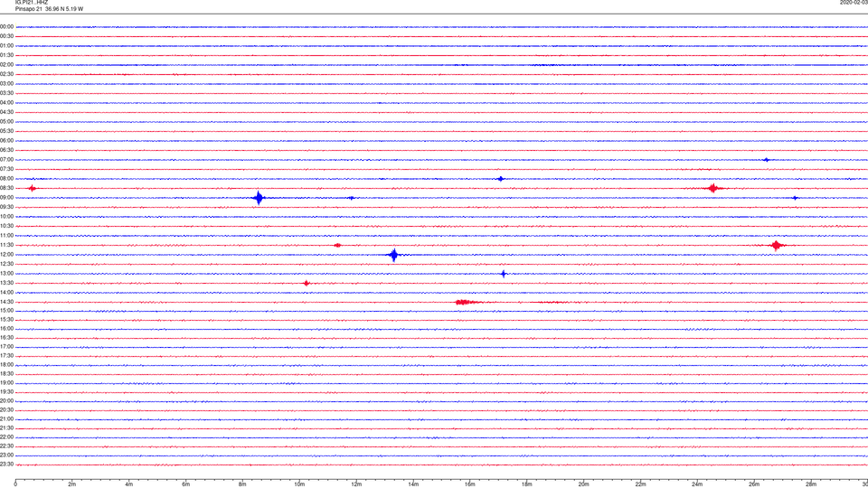Viewport: 868px width, 488px height.
Task: Select the 20:00 row label
Action: [x=6, y=401]
